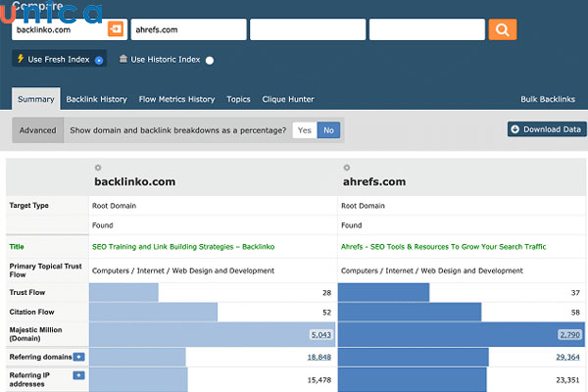Click the gear icon above backlinko.com

(x=98, y=168)
